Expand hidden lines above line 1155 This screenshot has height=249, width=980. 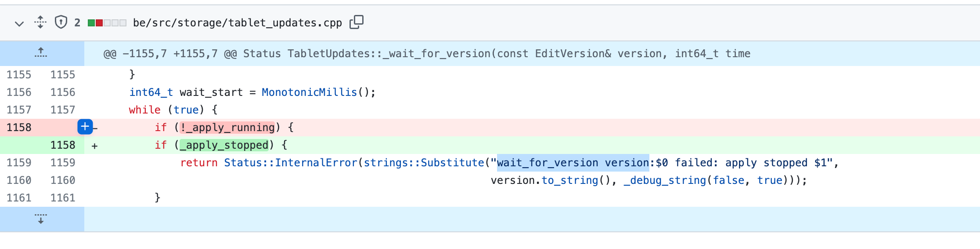click(41, 53)
